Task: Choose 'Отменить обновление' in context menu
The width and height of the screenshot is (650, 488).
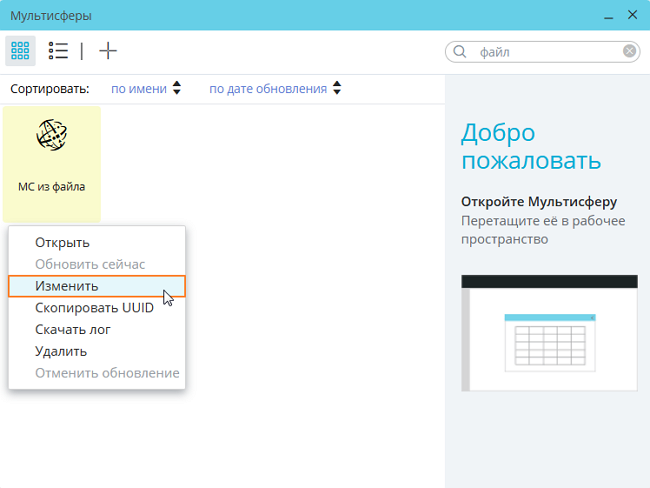Action: (x=97, y=373)
